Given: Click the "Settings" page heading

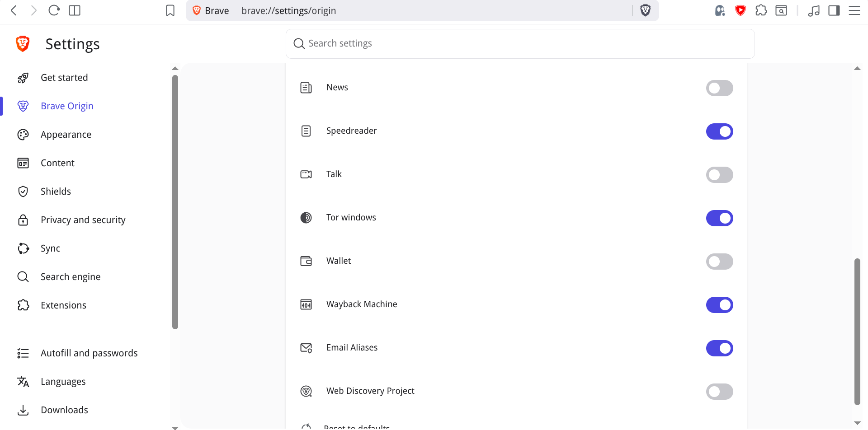Looking at the screenshot, I should tap(73, 44).
